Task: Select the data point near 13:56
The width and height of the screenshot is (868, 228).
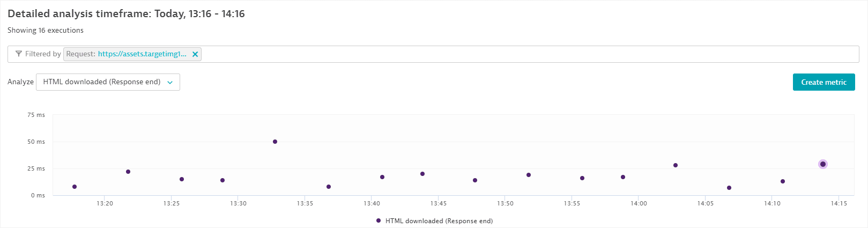Action: pos(582,178)
